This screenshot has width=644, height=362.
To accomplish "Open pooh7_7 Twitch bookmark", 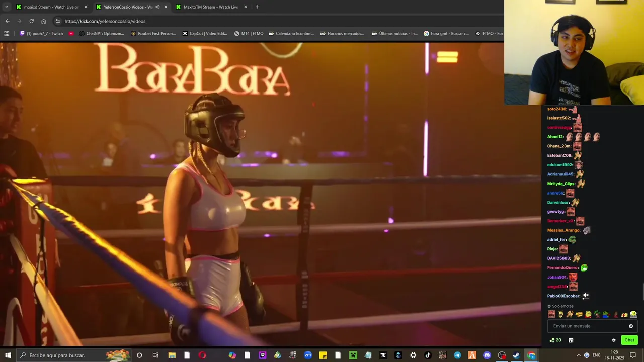I will [x=41, y=34].
